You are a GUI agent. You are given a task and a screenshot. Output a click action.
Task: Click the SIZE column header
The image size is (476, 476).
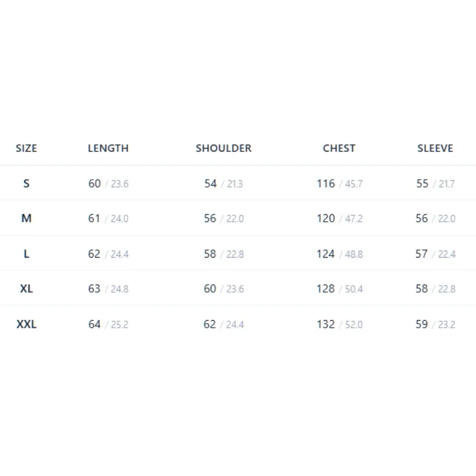point(26,148)
